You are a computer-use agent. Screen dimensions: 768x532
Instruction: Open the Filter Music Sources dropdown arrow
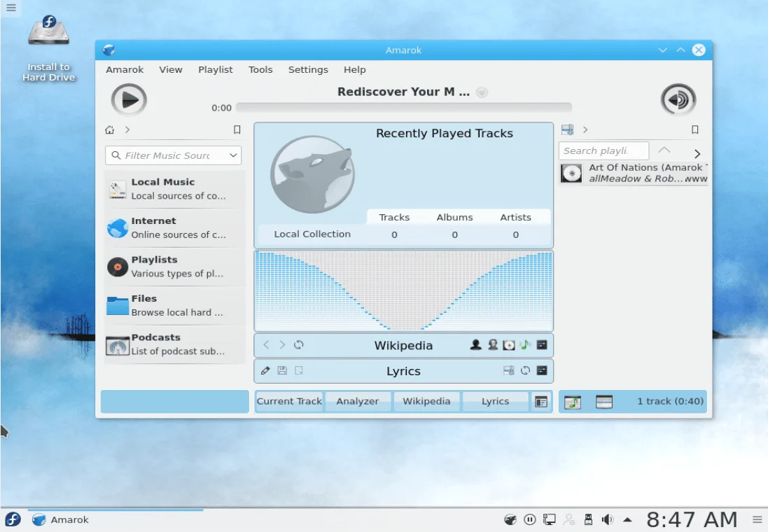pos(234,155)
